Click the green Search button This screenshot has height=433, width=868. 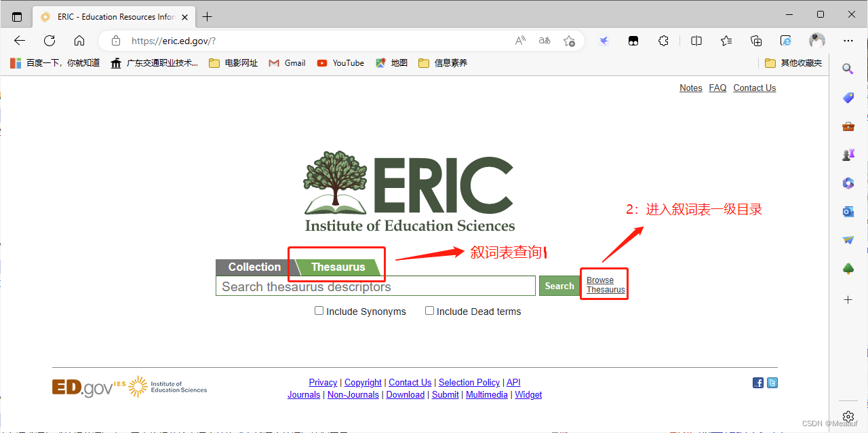[559, 286]
